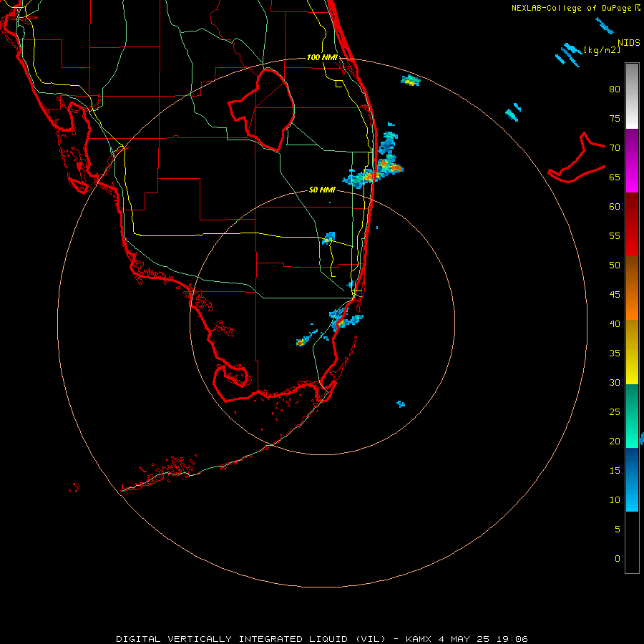
Task: Click the 55 value on the color scale
Action: [x=615, y=235]
